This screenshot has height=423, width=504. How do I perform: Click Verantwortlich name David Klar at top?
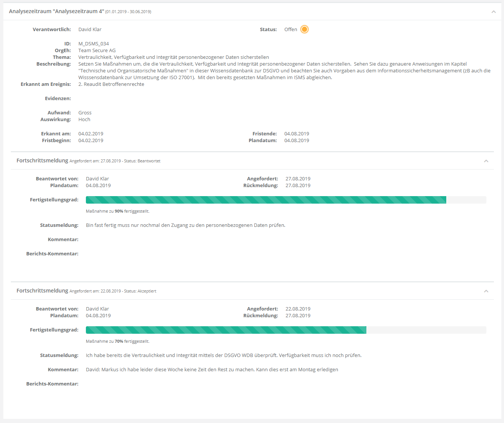click(x=90, y=29)
